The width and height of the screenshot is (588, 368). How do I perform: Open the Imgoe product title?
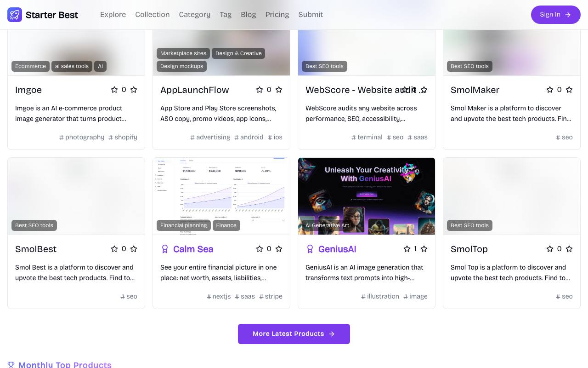(28, 90)
